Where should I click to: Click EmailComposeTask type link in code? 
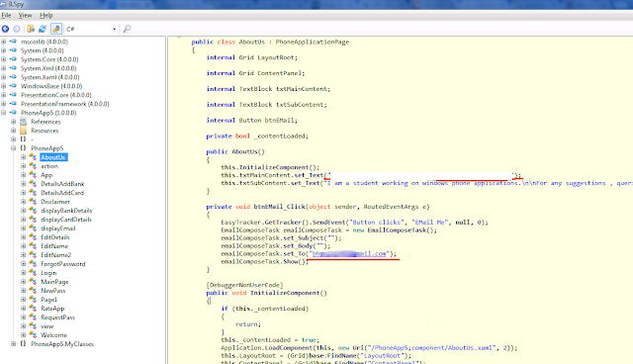coord(250,230)
